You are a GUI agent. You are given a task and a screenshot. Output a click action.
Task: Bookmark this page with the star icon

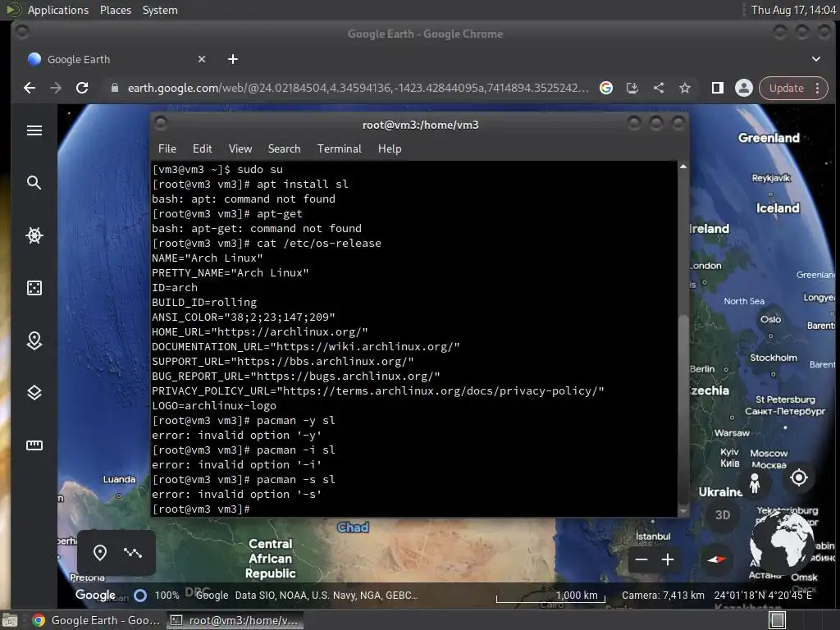685,88
